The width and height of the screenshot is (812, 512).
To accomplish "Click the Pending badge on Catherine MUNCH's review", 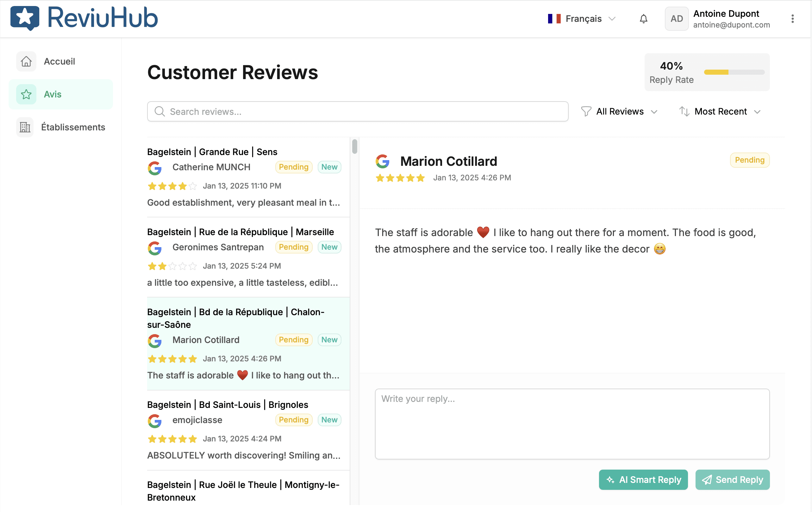I will pos(293,167).
